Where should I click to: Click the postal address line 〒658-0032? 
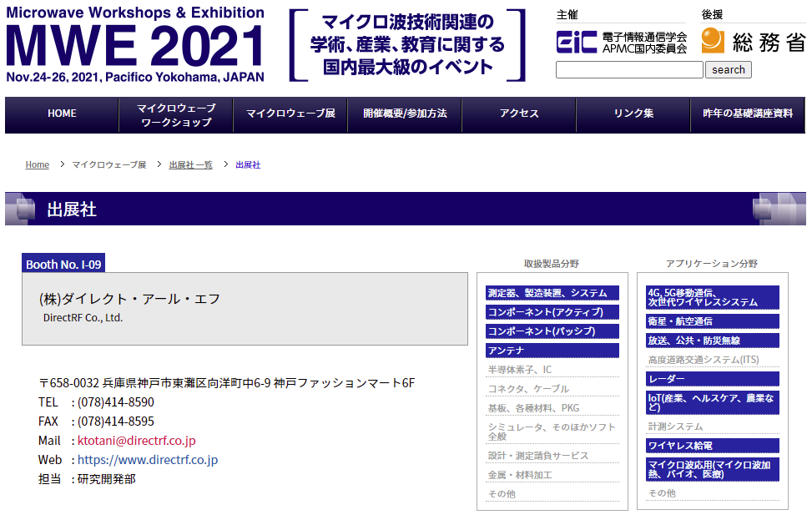[x=227, y=383]
